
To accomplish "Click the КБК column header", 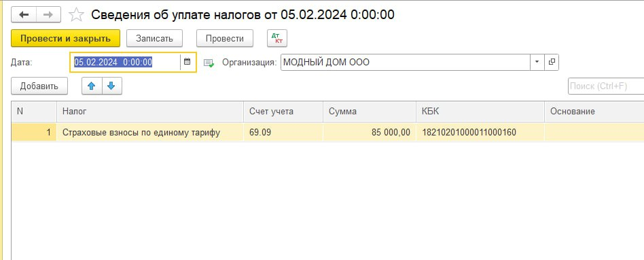I will click(x=480, y=112).
